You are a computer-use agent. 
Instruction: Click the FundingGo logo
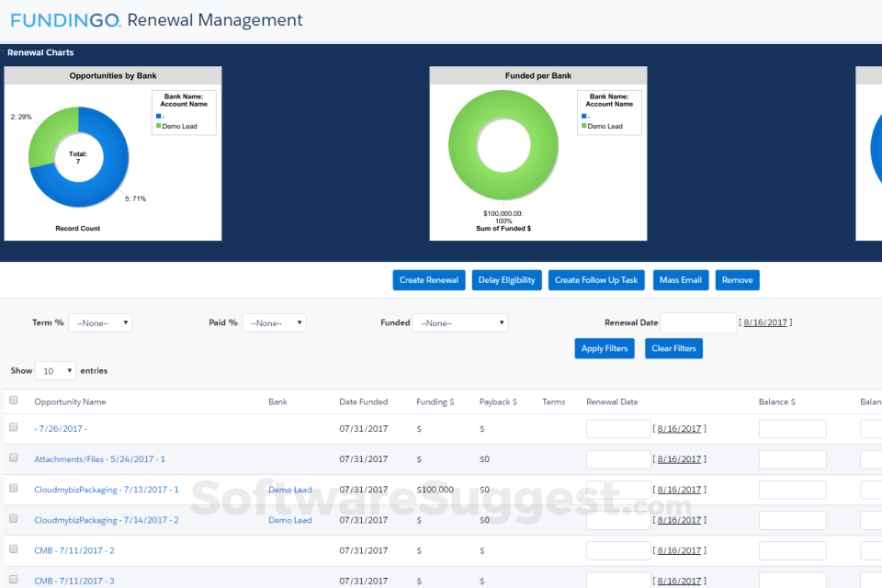tap(65, 19)
